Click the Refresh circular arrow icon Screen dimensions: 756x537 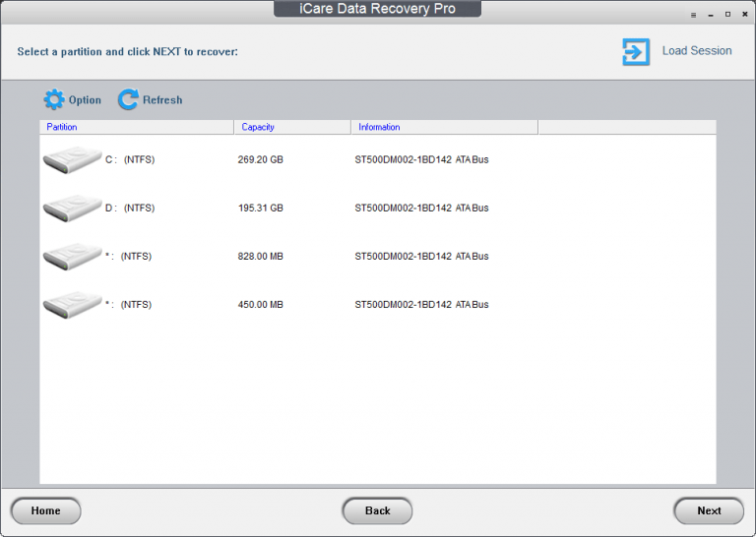pyautogui.click(x=128, y=99)
